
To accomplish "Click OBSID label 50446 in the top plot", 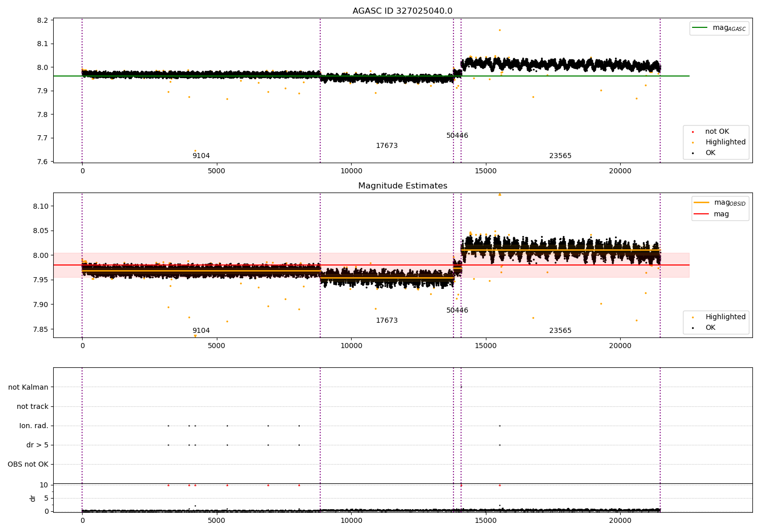I will coord(457,136).
